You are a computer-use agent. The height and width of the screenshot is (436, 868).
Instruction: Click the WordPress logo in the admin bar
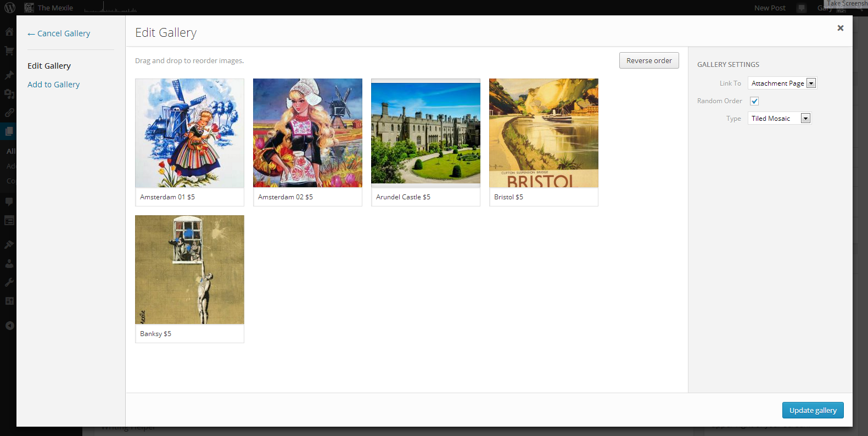[10, 8]
